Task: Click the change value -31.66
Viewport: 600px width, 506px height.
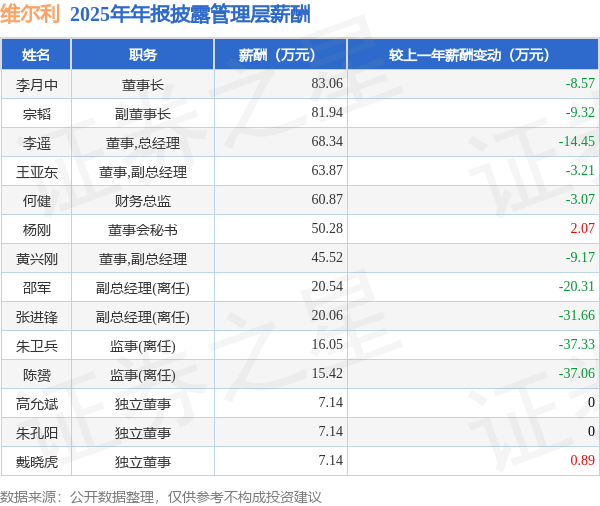Action: click(577, 316)
